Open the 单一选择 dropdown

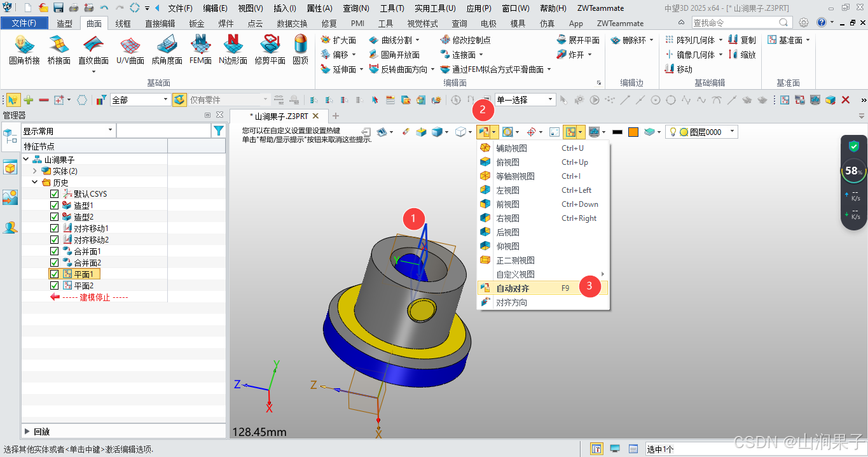(x=525, y=100)
